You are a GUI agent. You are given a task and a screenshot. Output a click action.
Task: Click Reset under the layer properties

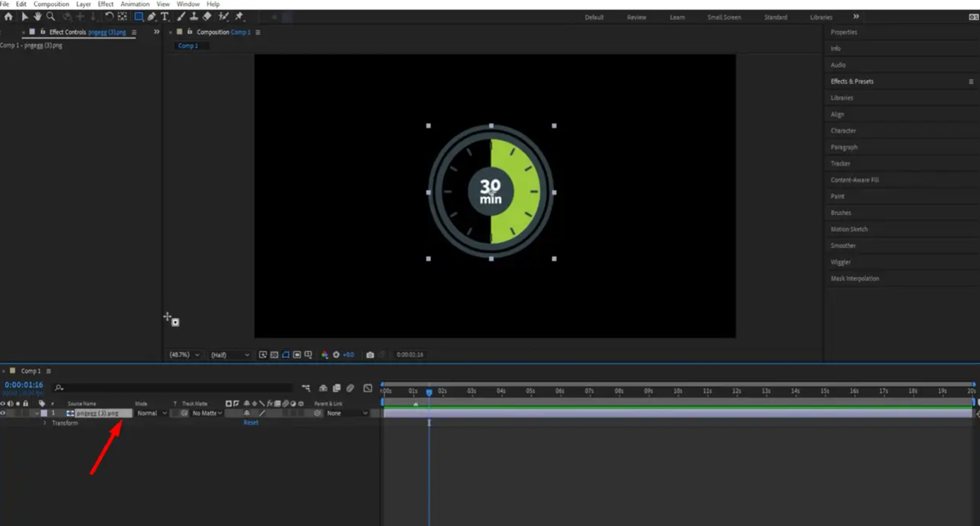(250, 422)
